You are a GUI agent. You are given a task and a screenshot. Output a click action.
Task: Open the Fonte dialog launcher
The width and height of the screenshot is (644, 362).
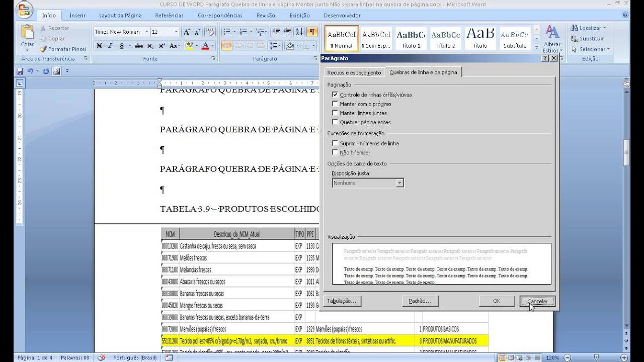click(x=214, y=59)
